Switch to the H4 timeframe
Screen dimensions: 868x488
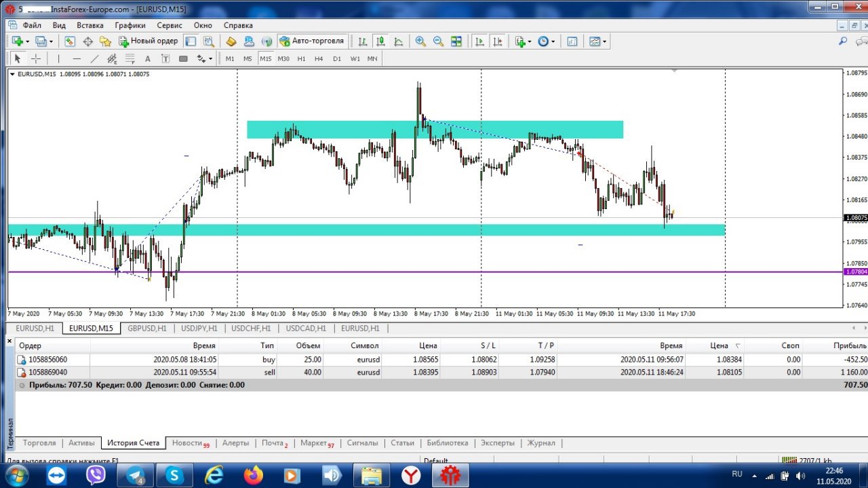(319, 59)
